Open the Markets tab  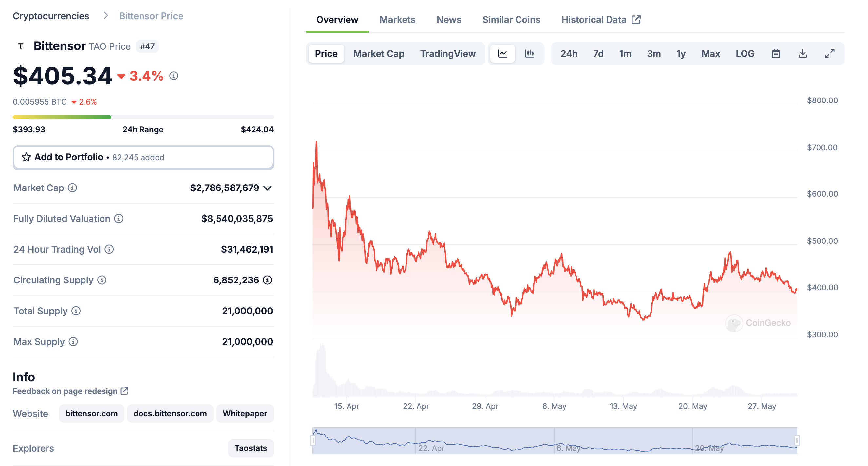pos(397,20)
